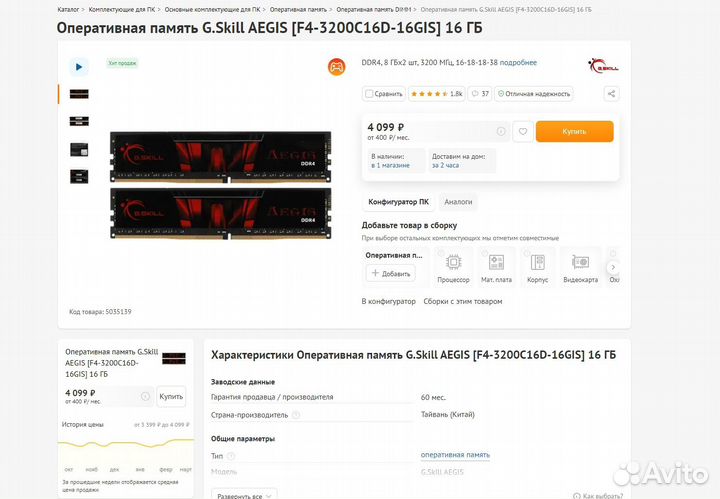Open the Как выбрать? help link
This screenshot has width=720, height=499.
[598, 496]
